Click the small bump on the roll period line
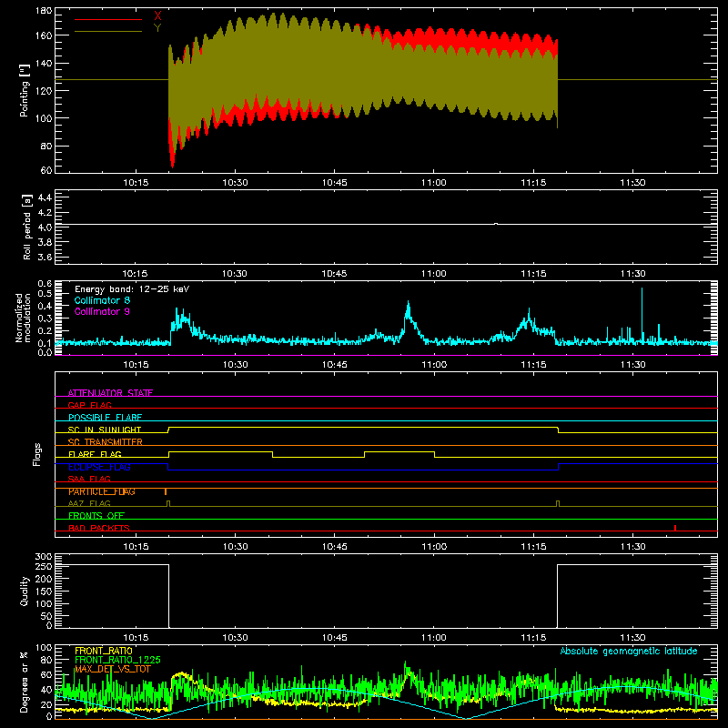This screenshot has width=728, height=728. pos(496,224)
